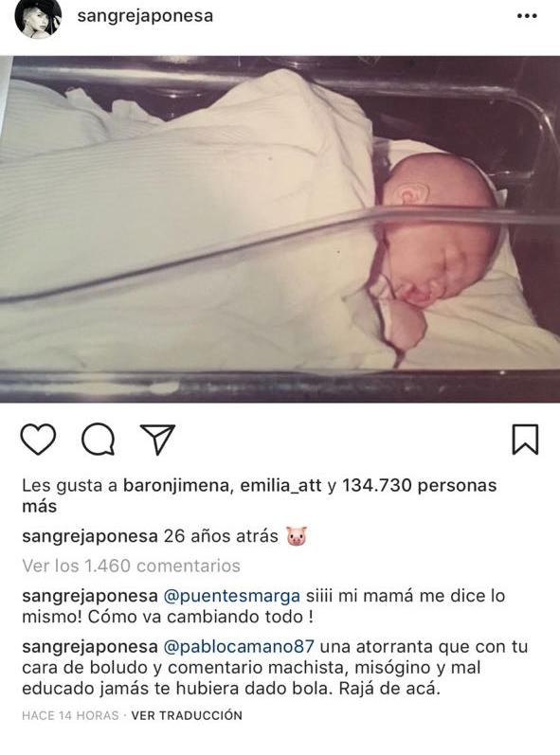This screenshot has width=560, height=755.
Task: Open the @puentesmarga mention
Action: (x=232, y=596)
